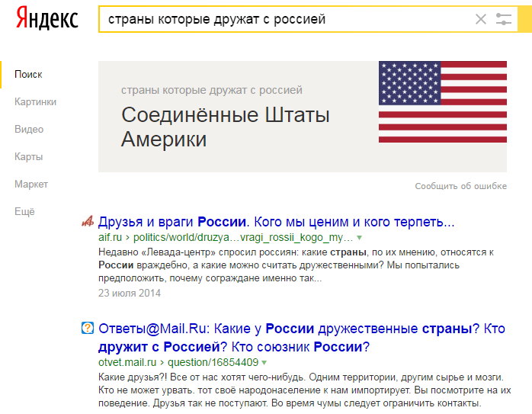Screen dimensions: 532x414
Task: Switch to Картинки tab
Action: (35, 102)
